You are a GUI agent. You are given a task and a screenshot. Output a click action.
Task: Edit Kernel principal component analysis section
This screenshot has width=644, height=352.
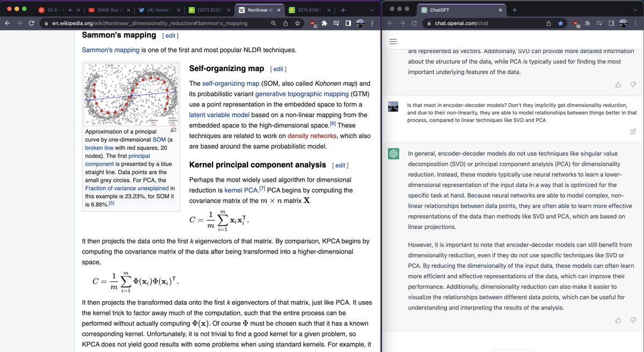340,166
